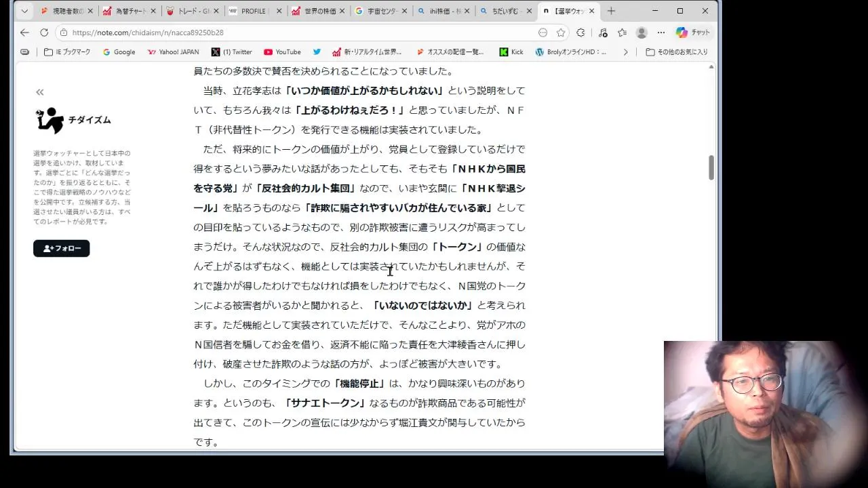Add this page to favorites star

point(561,33)
